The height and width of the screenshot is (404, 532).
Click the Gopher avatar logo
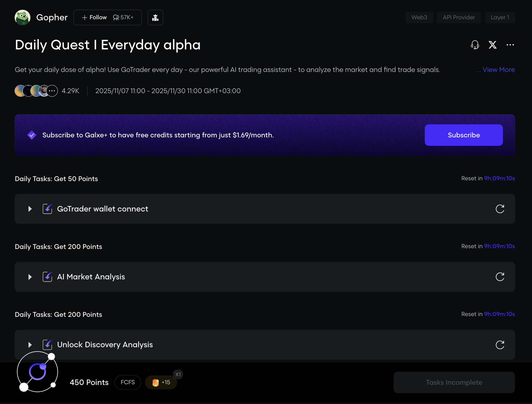coord(23,18)
